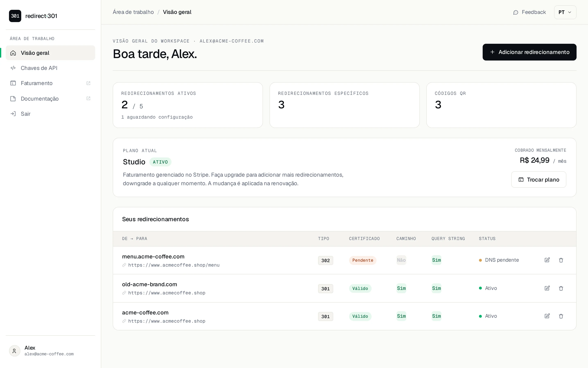The height and width of the screenshot is (368, 588).
Task: Open Chaves de API page
Action: [x=51, y=68]
